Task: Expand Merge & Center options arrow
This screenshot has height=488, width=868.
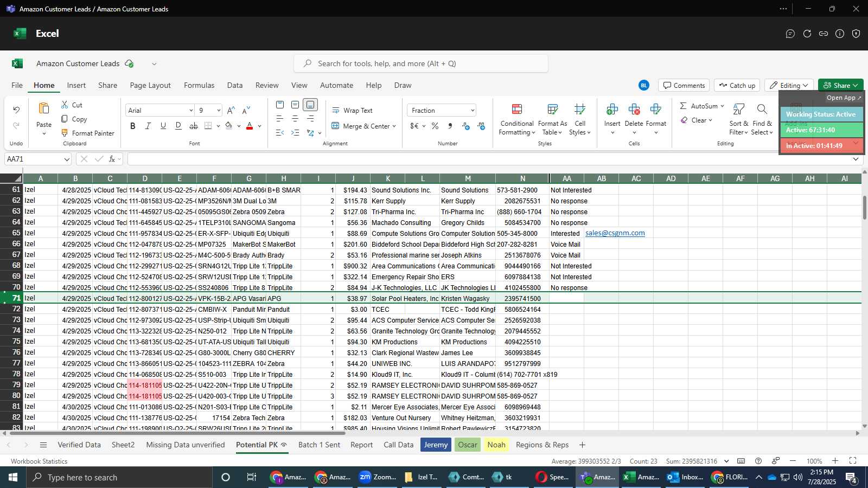Action: tap(394, 126)
